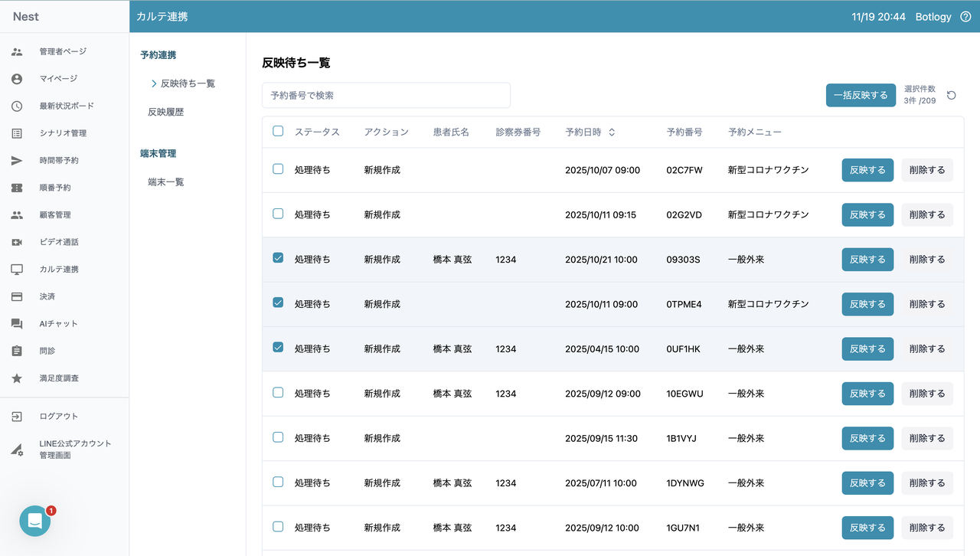Image resolution: width=980 pixels, height=556 pixels.
Task: Click the ログアウト exit icon
Action: point(17,417)
